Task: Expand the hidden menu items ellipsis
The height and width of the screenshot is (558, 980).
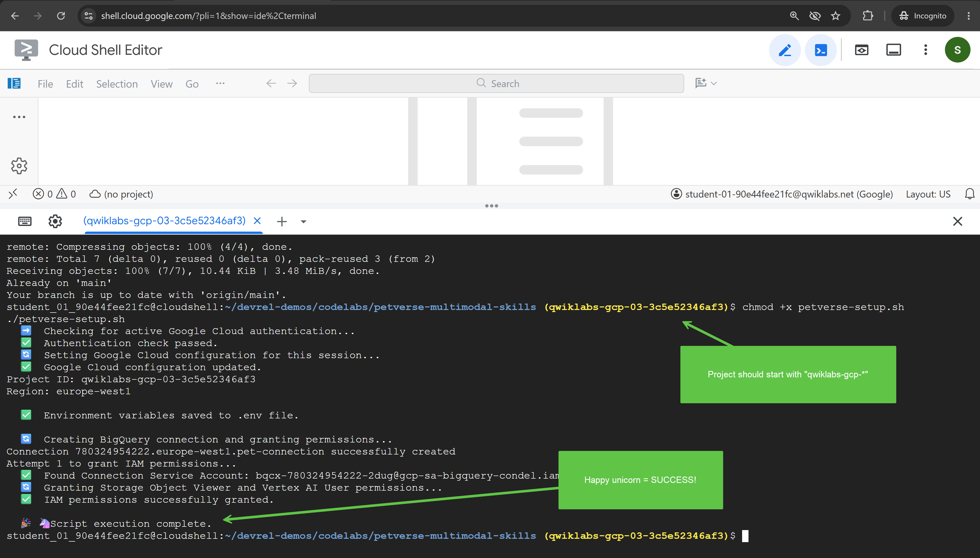Action: click(220, 84)
